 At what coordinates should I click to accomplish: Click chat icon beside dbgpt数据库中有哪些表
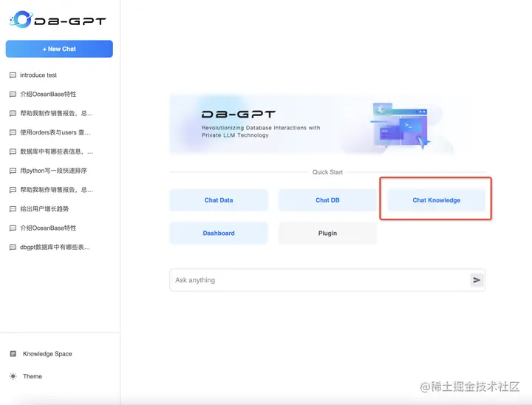pos(13,247)
